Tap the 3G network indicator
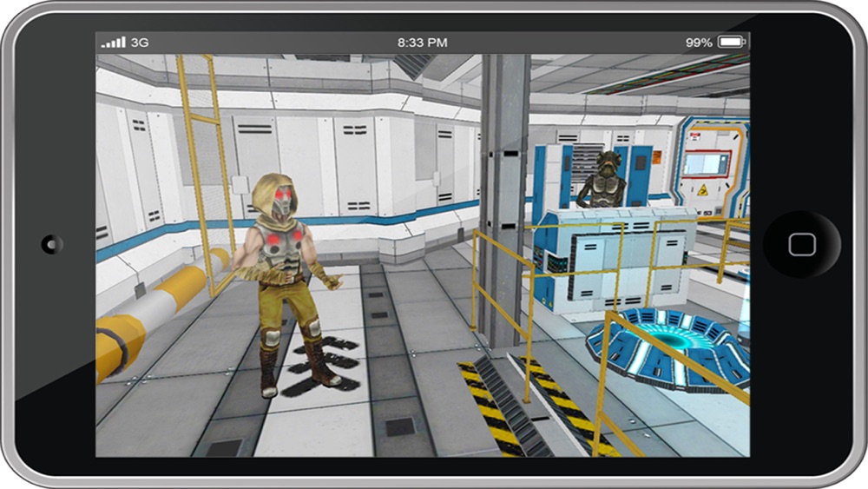Screen dimensions: 868x489 pos(140,43)
